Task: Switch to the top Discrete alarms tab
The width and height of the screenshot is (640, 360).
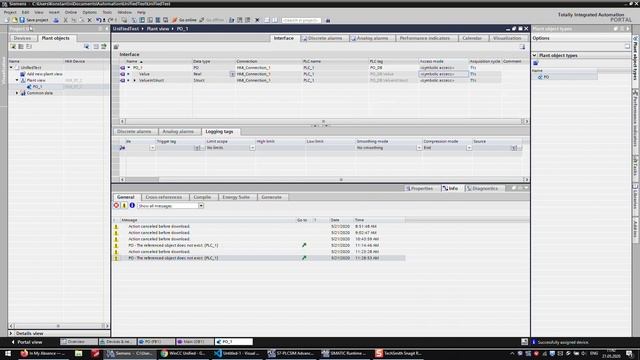Action: (324, 38)
